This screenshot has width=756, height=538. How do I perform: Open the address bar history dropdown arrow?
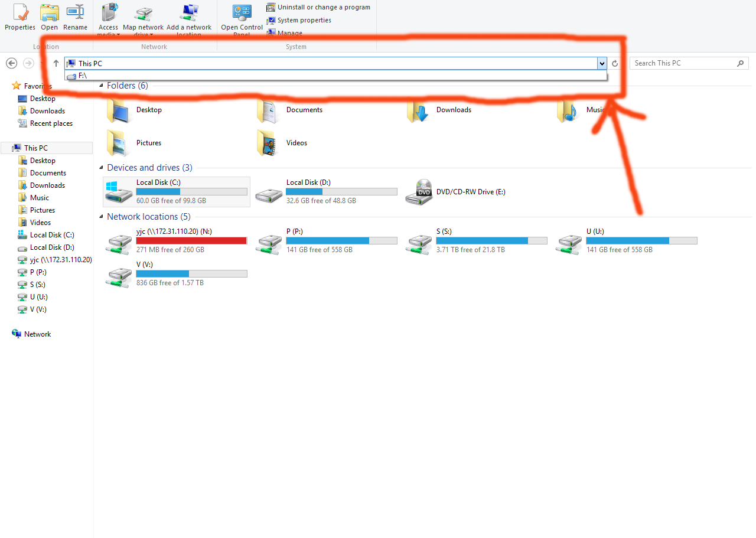click(602, 63)
